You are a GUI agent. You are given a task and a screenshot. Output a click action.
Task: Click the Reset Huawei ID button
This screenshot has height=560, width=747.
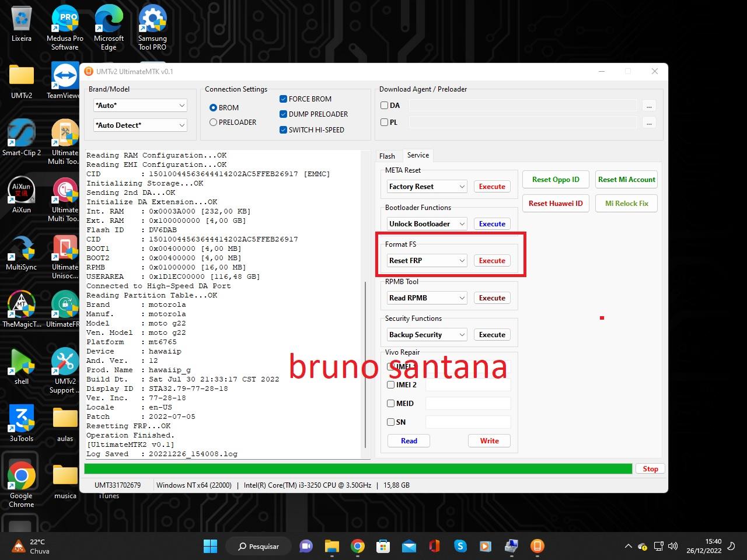[556, 204]
